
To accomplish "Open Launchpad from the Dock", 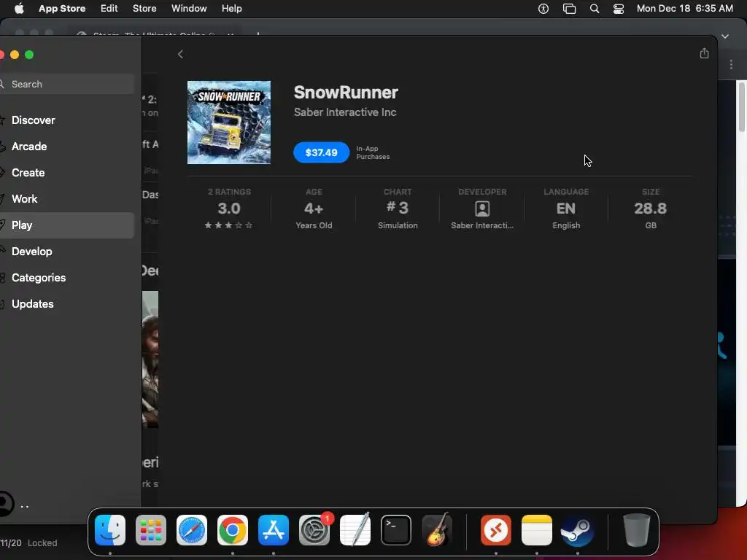I will 151,530.
